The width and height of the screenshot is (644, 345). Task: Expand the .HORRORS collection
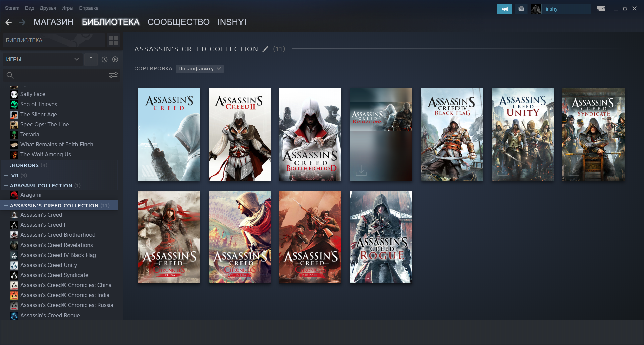point(6,165)
